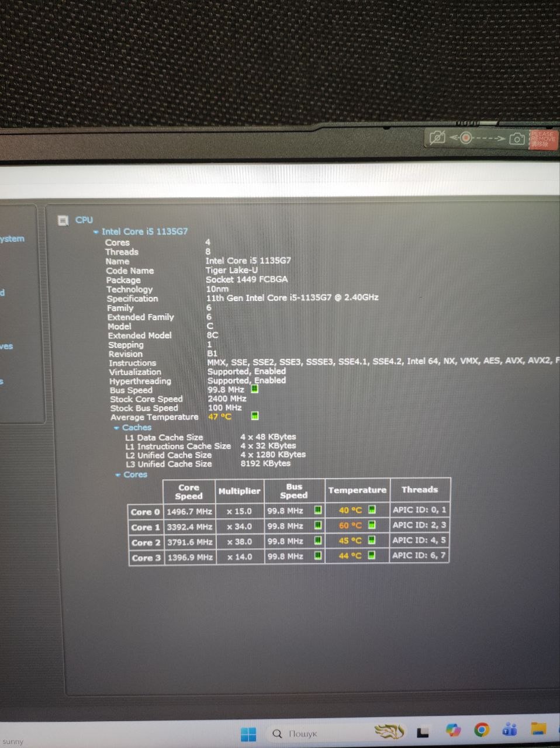Screen dimensions: 560x748
Task: Click Core 3 bus speed graph icon
Action: [x=318, y=556]
